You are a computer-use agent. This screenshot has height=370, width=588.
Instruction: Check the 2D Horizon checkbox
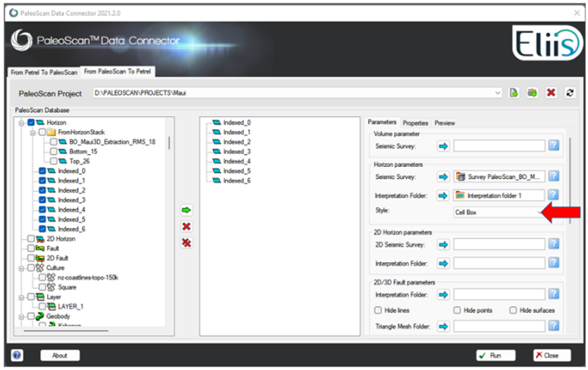coord(31,239)
